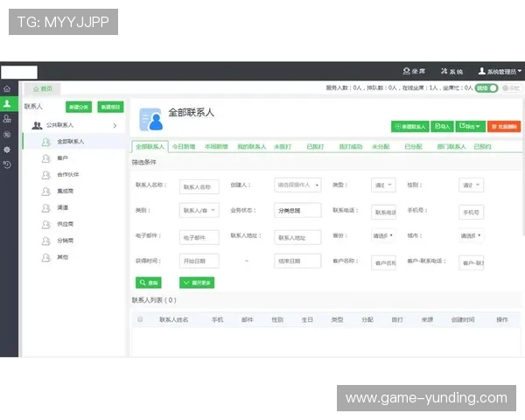This screenshot has width=525, height=420.
Task: Open the 类别 category dropdown
Action: tap(199, 210)
